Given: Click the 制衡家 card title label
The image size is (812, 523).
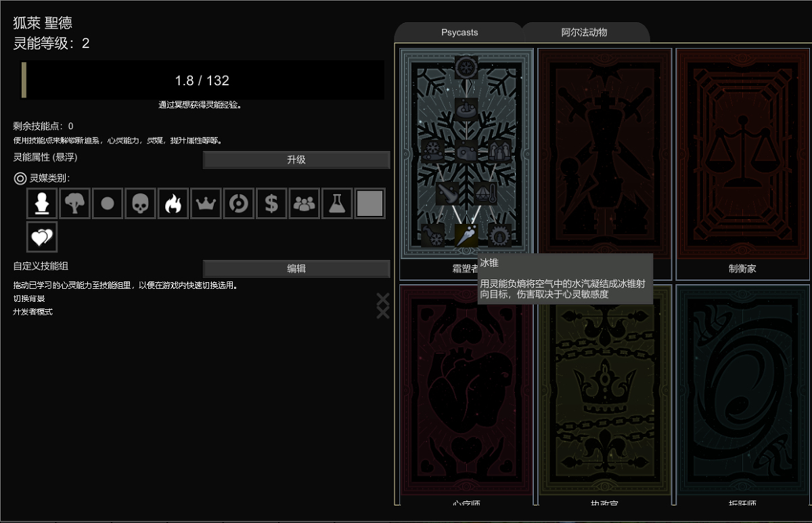Looking at the screenshot, I should [742, 269].
